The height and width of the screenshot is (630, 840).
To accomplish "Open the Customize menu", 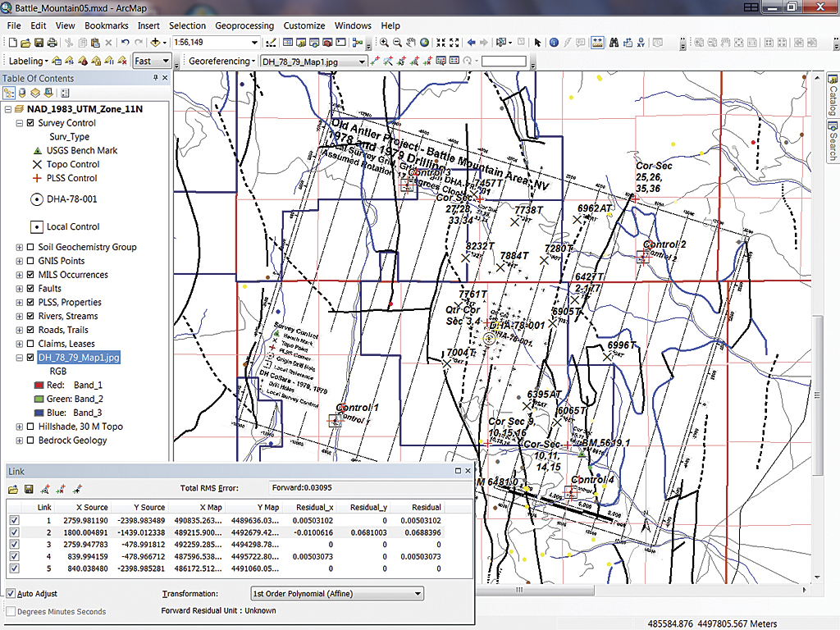I will coord(304,25).
